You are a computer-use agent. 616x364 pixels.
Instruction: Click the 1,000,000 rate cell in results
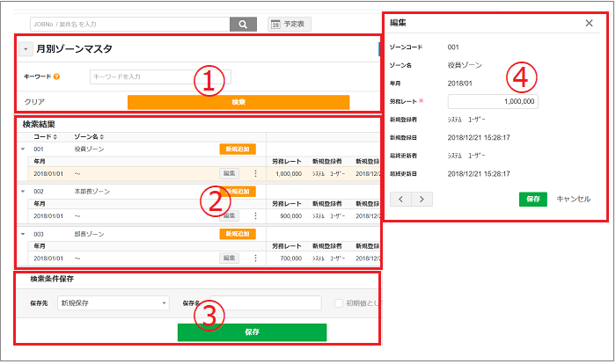(289, 173)
